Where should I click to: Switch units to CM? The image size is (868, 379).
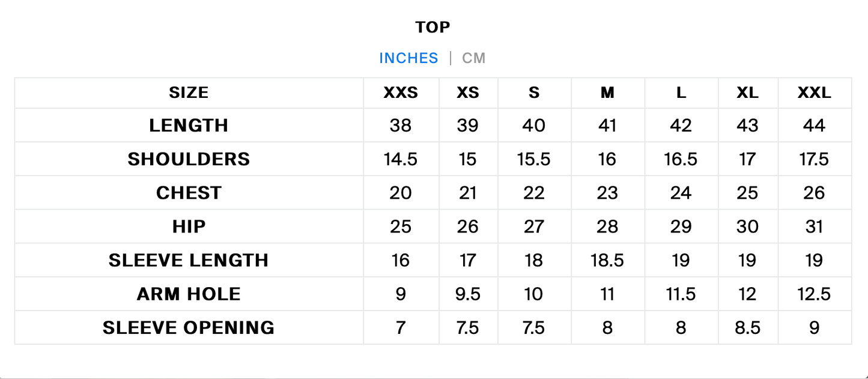[x=473, y=58]
